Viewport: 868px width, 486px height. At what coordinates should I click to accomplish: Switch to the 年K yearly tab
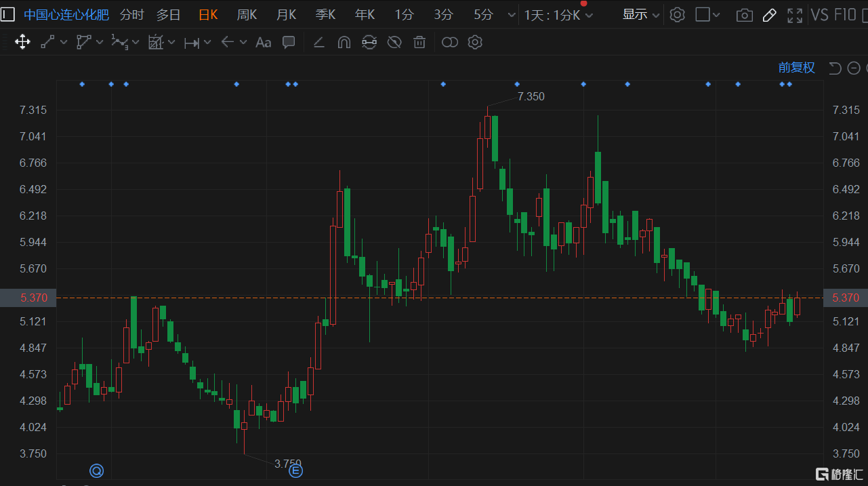365,14
